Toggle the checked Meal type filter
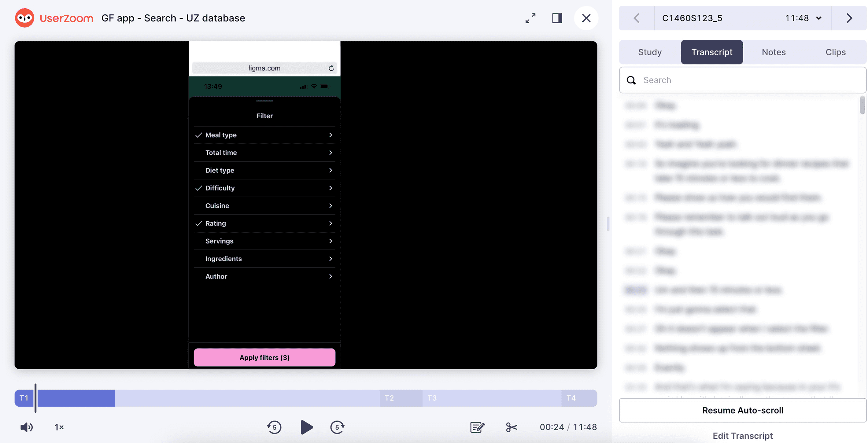The height and width of the screenshot is (443, 868). pos(264,135)
